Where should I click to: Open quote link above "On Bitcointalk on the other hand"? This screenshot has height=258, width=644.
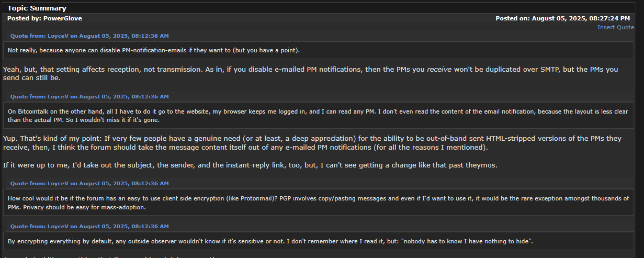click(89, 96)
